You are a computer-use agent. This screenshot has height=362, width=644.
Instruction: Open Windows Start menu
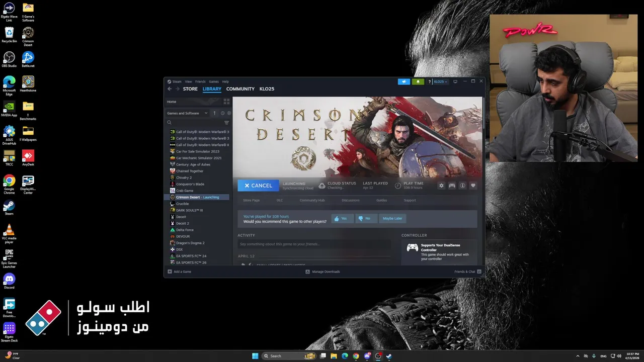[x=255, y=356]
